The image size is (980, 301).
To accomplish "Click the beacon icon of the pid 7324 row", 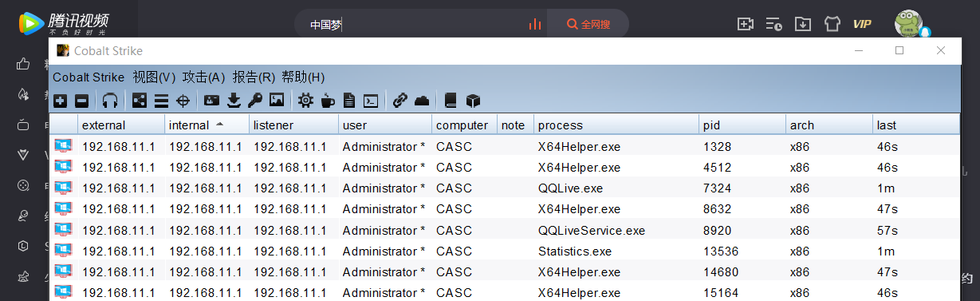I will 63,188.
